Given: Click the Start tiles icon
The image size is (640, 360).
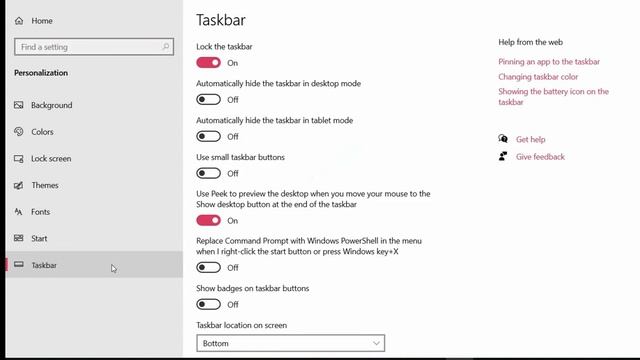Looking at the screenshot, I should click(x=18, y=238).
